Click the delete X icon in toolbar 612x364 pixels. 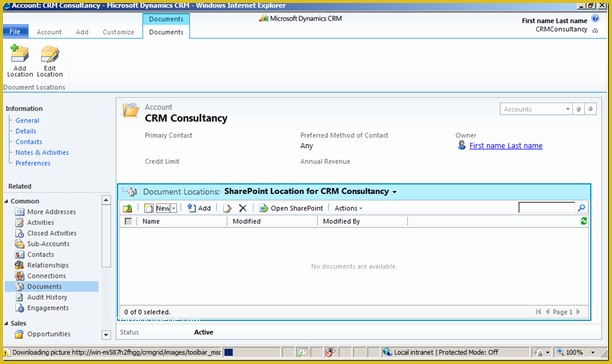tap(242, 208)
